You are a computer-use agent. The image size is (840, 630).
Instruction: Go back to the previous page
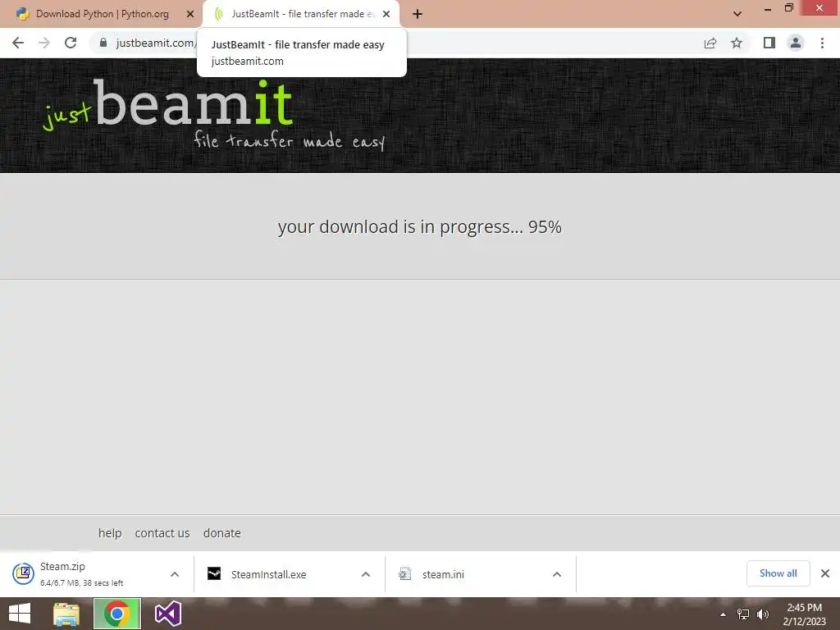tap(18, 43)
